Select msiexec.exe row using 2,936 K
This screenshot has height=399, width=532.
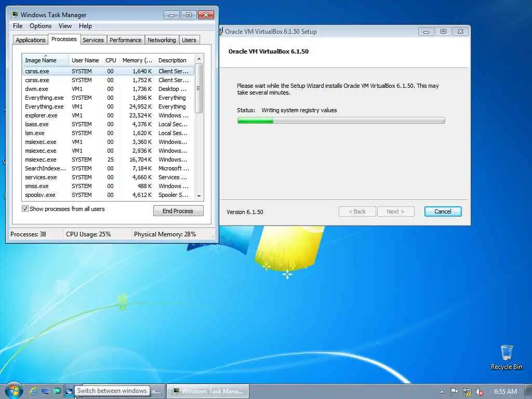click(x=108, y=151)
